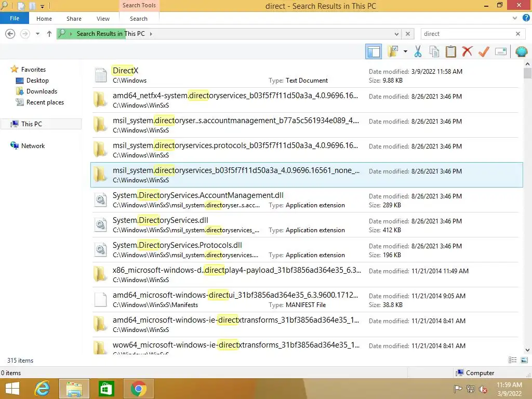Click the folder icon of msil_system.directoryservices_b03f5f7f11d50a3a

100,175
